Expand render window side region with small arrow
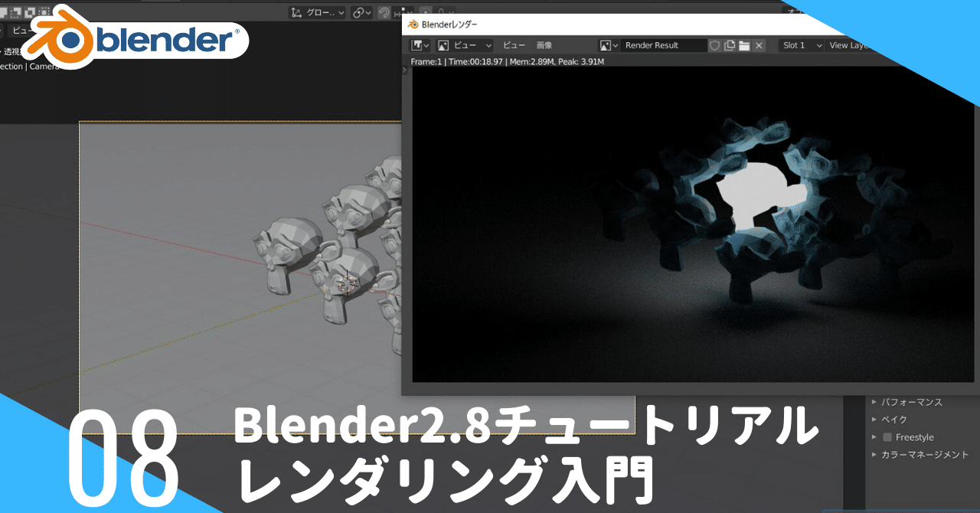Image resolution: width=980 pixels, height=513 pixels. coord(405,70)
